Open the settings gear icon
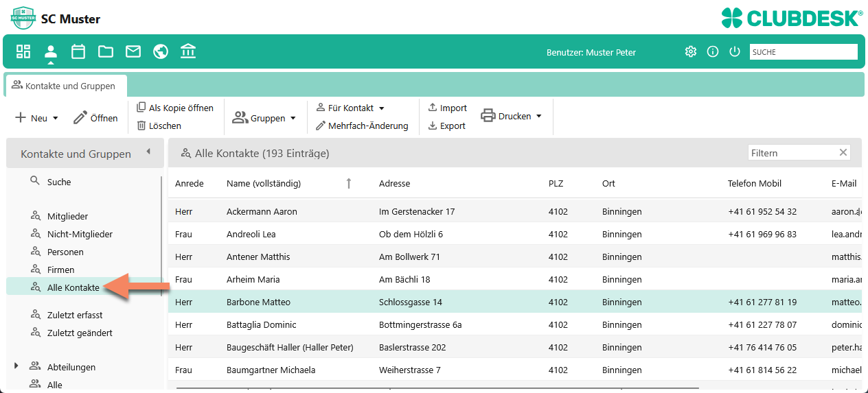The image size is (868, 393). (x=691, y=51)
